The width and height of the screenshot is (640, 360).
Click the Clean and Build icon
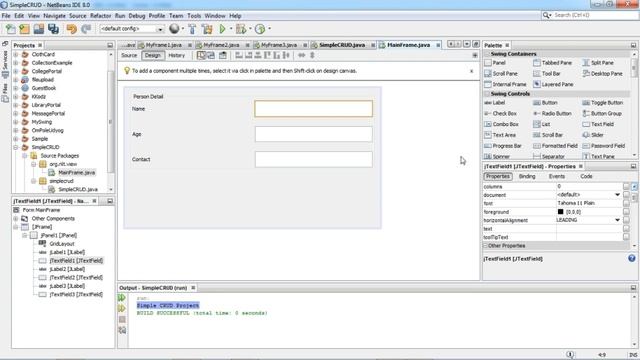[207, 29]
